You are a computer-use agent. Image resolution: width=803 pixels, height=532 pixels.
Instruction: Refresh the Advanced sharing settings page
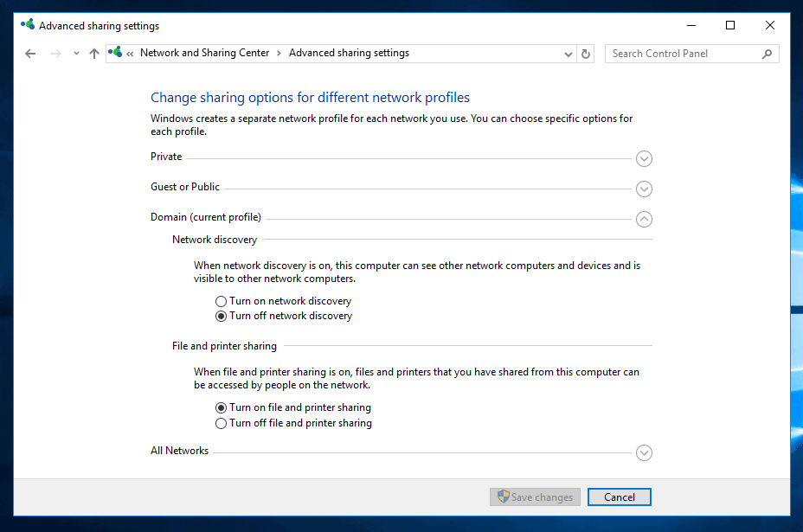(586, 54)
